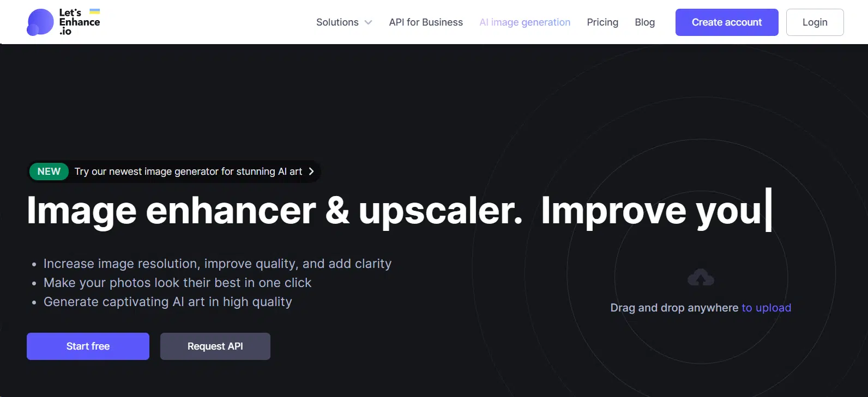The width and height of the screenshot is (868, 397).
Task: Click the Ukrainian flag icon beside the logo
Action: pos(94,11)
